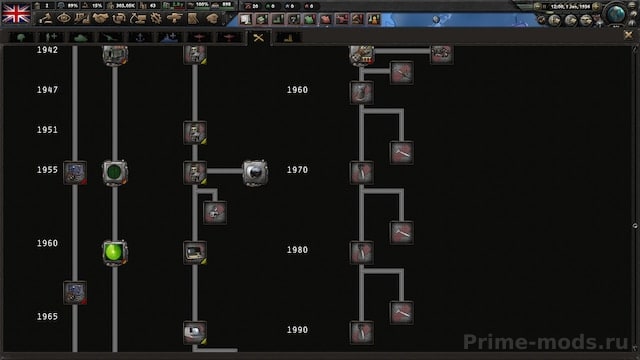Select branch tech between right 1960 and 1970
Viewport: 640px width, 360px height.
pos(402,152)
